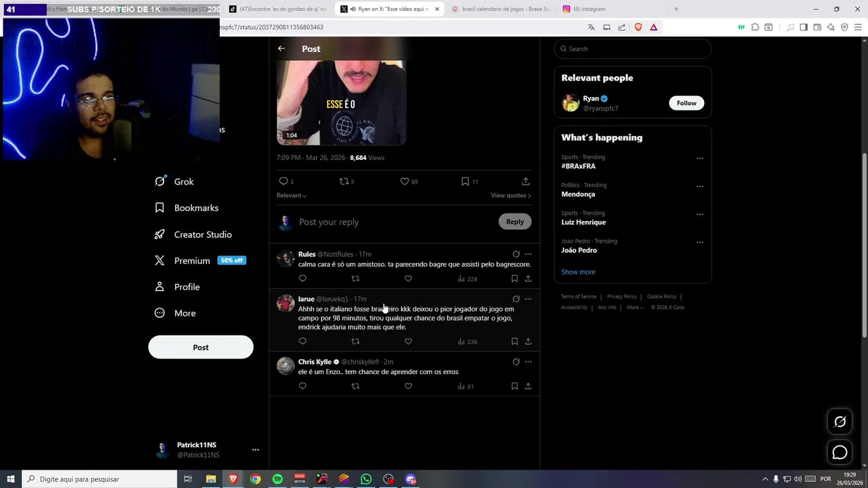
Task: Open the Relevant replies sort dropdown
Action: click(x=292, y=195)
